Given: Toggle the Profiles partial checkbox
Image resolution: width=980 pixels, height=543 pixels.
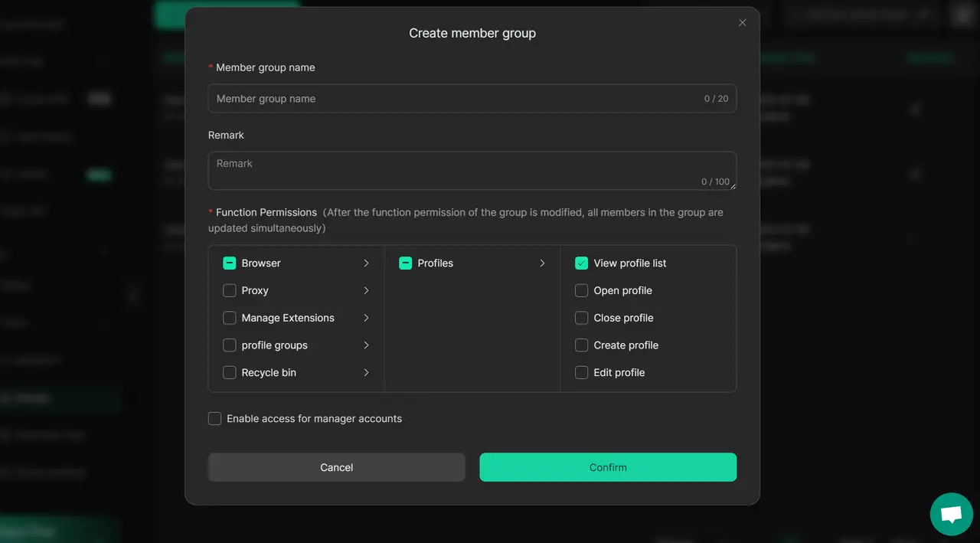Looking at the screenshot, I should click(x=405, y=263).
